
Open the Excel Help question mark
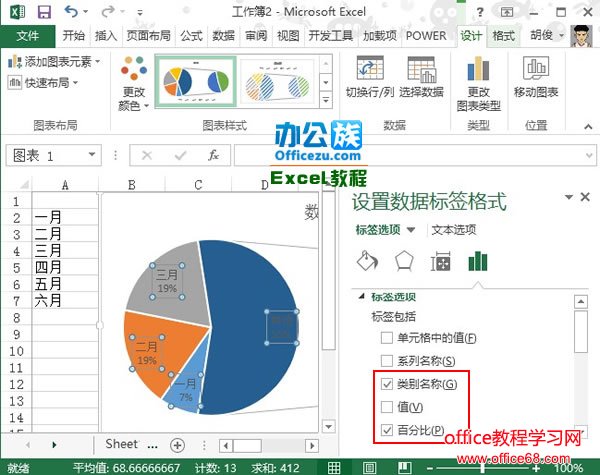(480, 12)
